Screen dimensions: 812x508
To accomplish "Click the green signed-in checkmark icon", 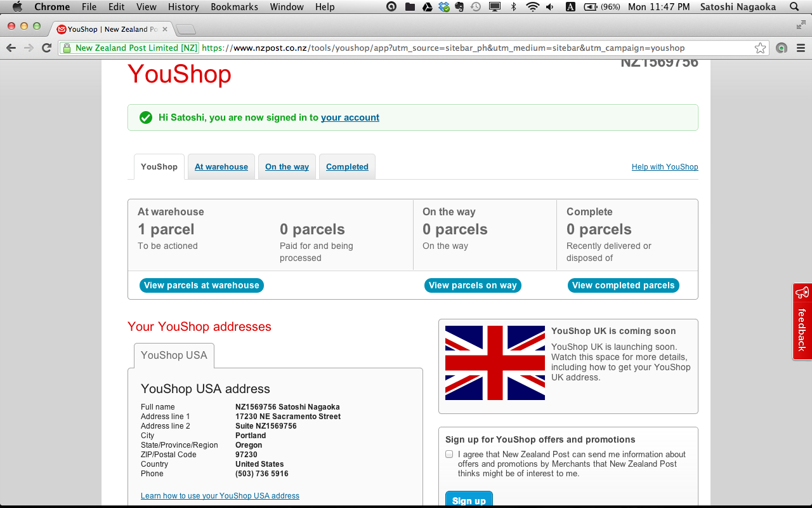I will coord(146,117).
